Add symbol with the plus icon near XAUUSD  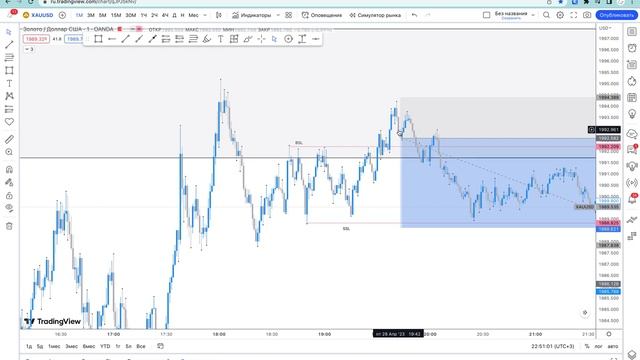(62, 15)
